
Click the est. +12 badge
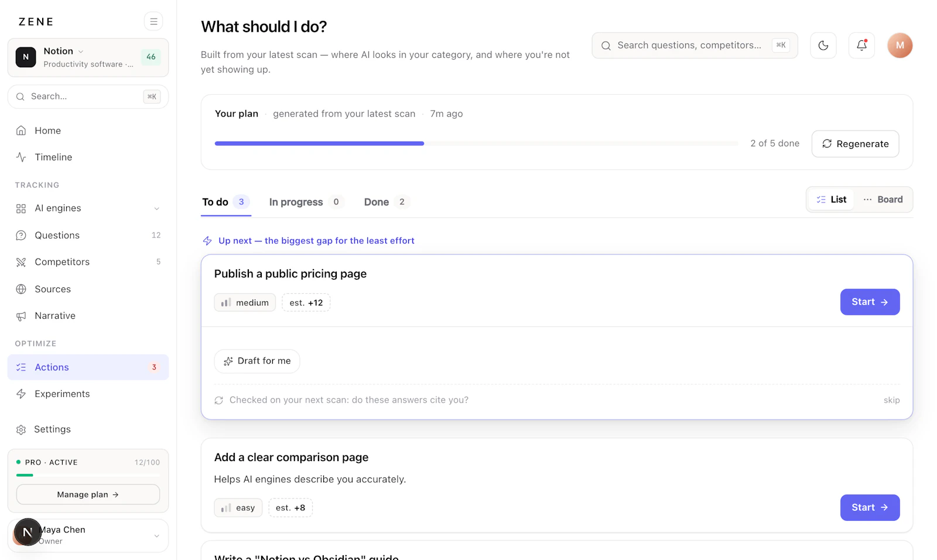click(306, 303)
